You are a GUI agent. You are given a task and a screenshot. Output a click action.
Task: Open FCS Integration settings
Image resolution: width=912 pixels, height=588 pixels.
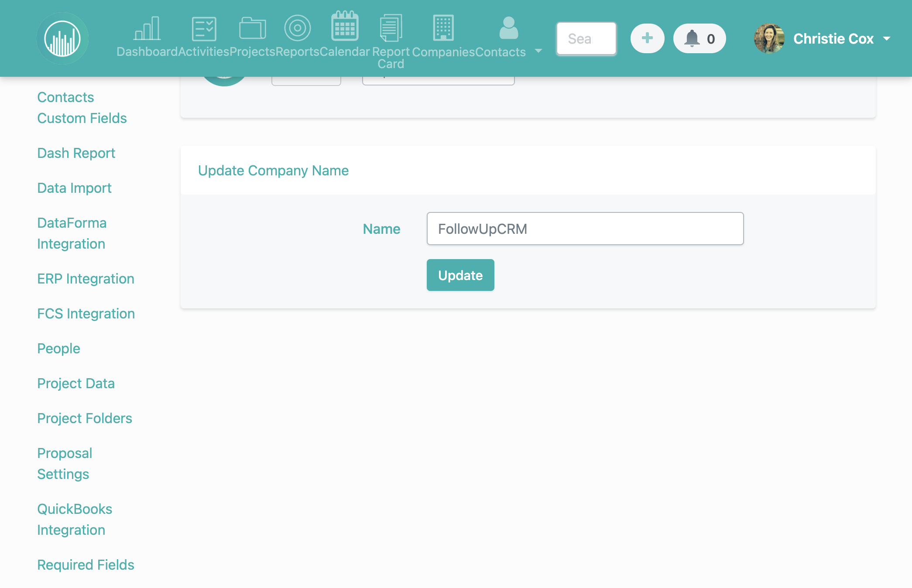(86, 314)
